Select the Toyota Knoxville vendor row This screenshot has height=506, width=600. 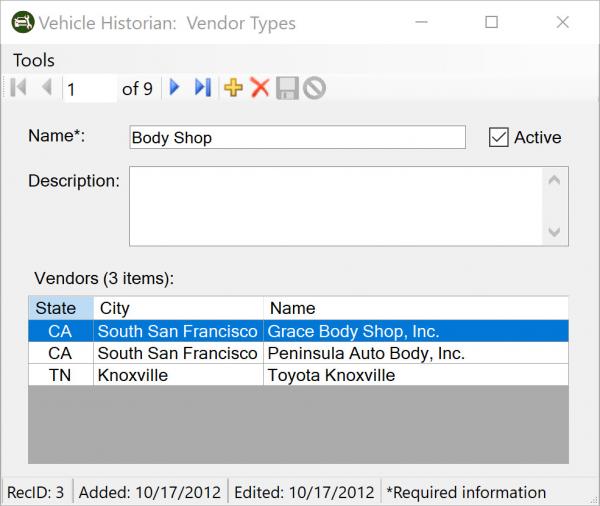(298, 375)
